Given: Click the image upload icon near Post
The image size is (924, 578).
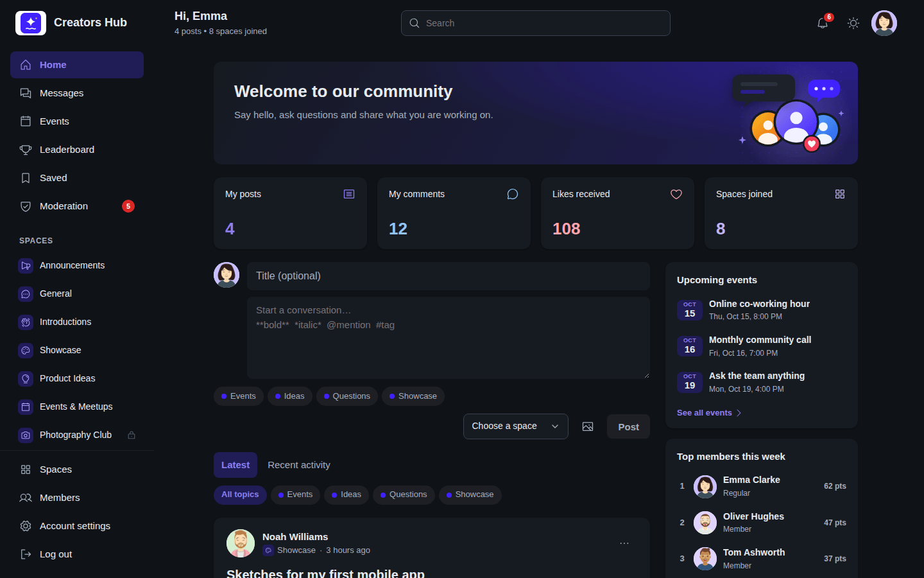Looking at the screenshot, I should point(588,426).
